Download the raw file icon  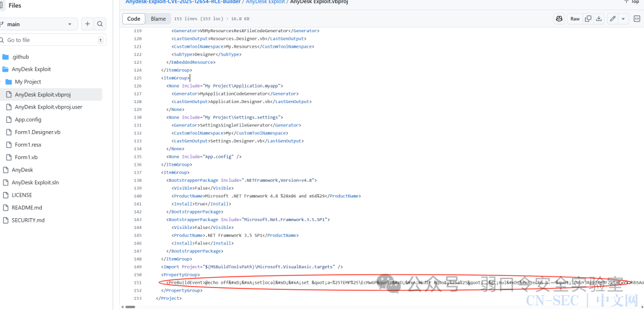click(x=599, y=19)
